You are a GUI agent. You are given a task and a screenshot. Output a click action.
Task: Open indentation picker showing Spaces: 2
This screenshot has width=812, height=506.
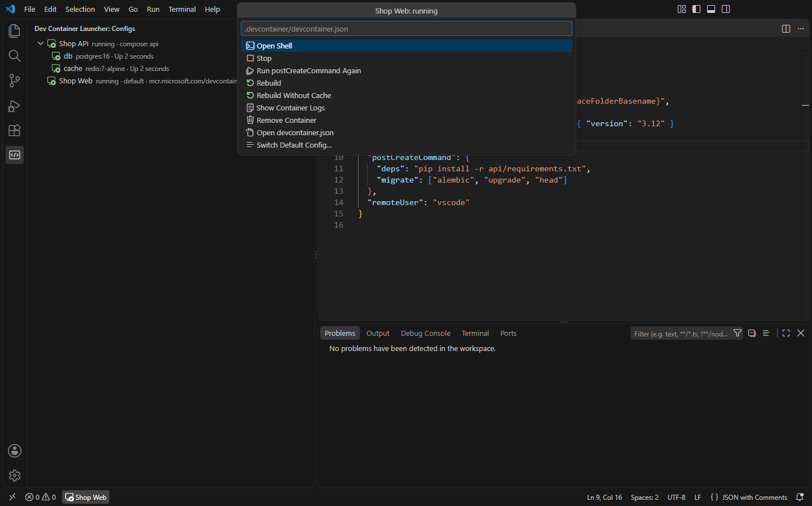[645, 498]
